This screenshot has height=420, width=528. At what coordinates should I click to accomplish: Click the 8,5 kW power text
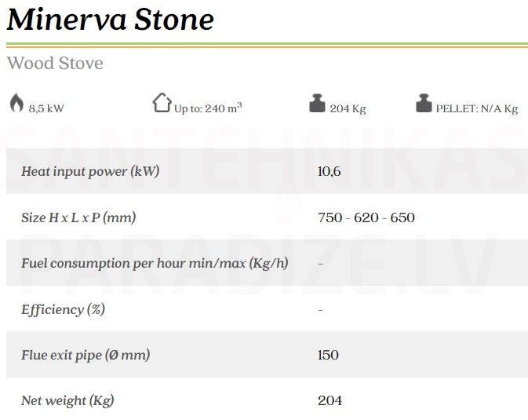click(x=46, y=108)
